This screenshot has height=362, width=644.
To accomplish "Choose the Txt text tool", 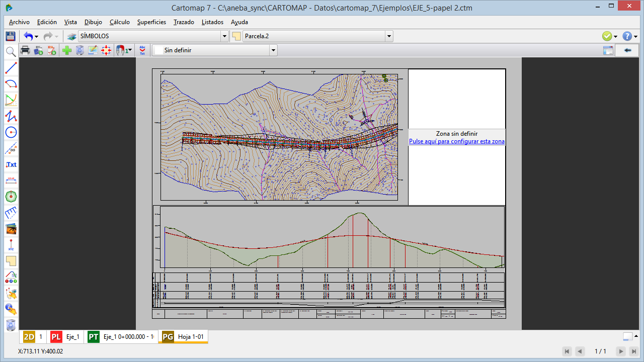I will click(x=11, y=164).
